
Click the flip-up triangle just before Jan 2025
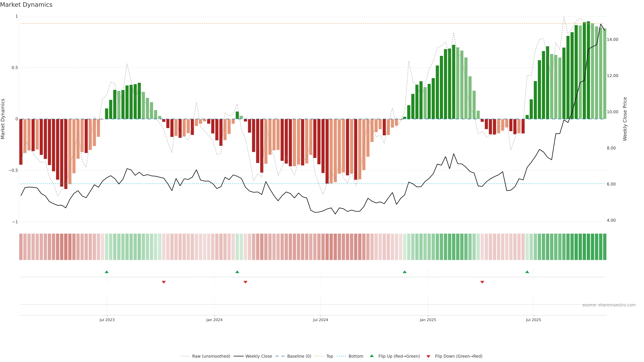tap(405, 272)
